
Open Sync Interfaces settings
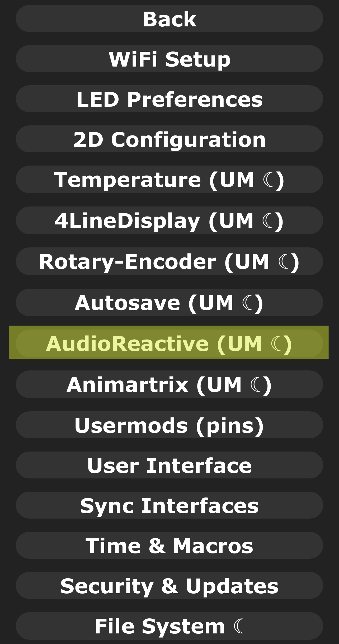tap(169, 505)
